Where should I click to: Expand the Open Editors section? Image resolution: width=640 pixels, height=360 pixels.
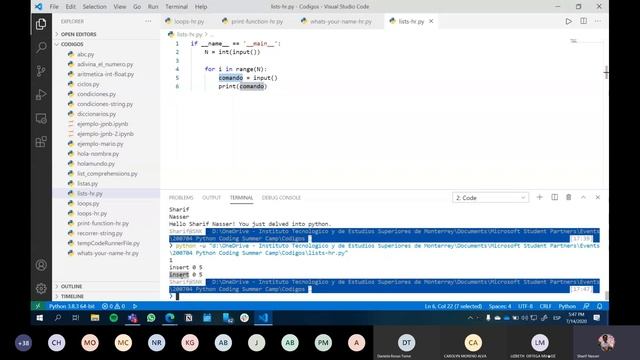tap(78, 34)
